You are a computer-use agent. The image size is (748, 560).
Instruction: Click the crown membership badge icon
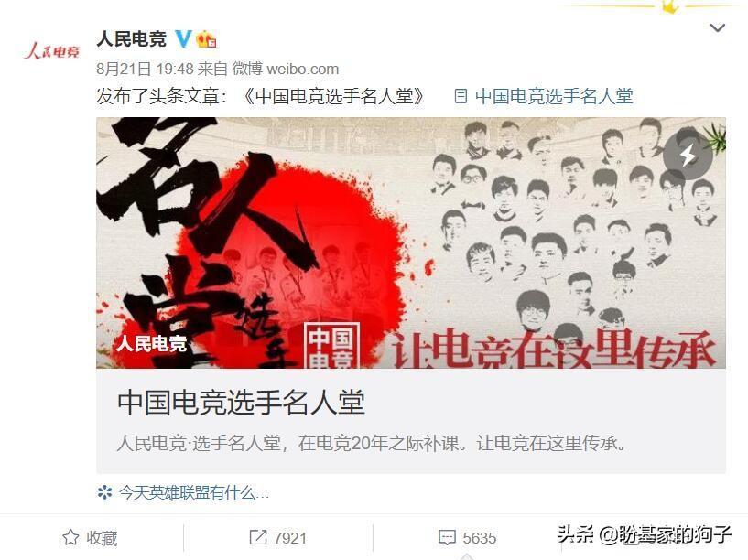(206, 38)
